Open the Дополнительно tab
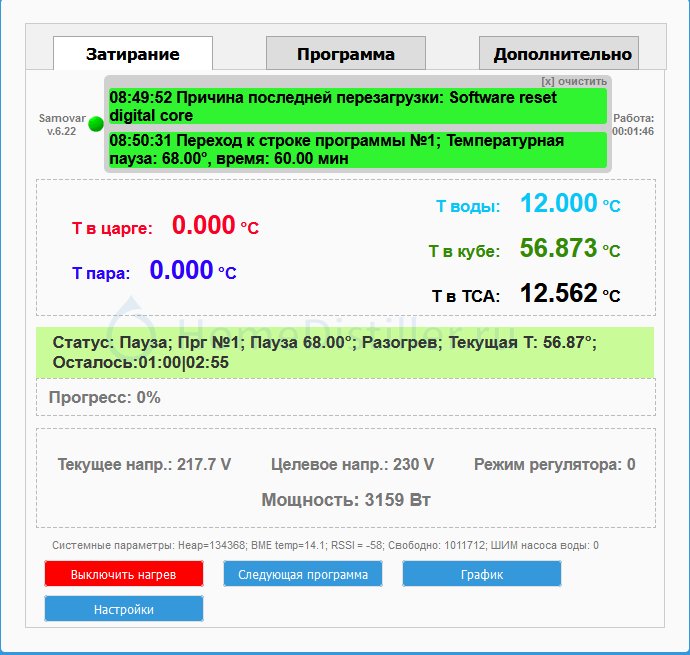Screen dimensions: 690x655 coord(559,53)
